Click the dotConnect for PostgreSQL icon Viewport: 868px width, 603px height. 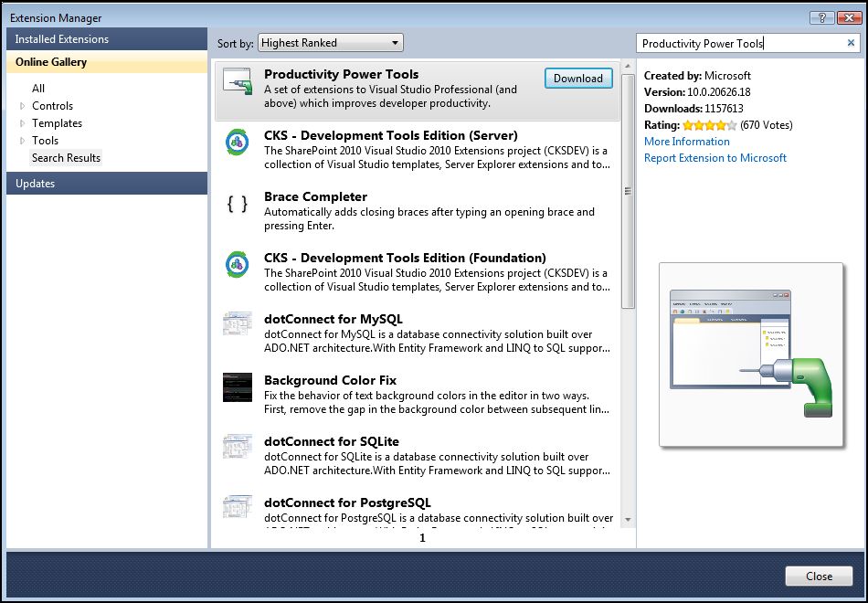click(238, 507)
